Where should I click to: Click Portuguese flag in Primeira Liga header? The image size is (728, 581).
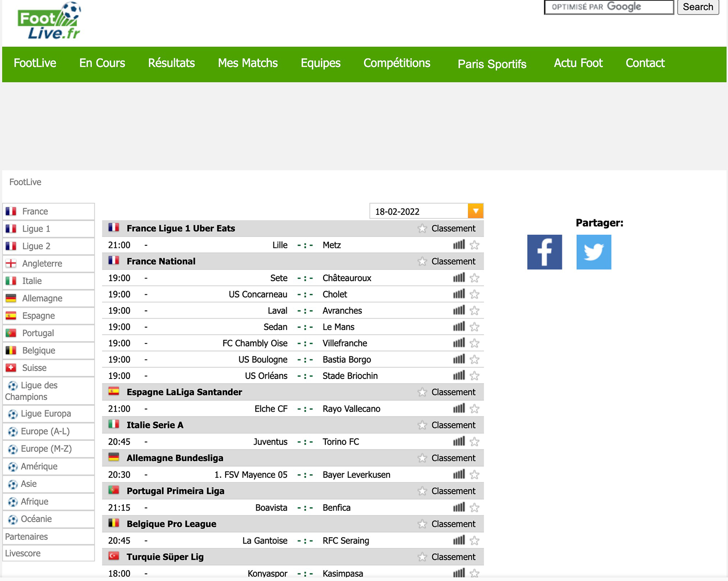tap(114, 490)
